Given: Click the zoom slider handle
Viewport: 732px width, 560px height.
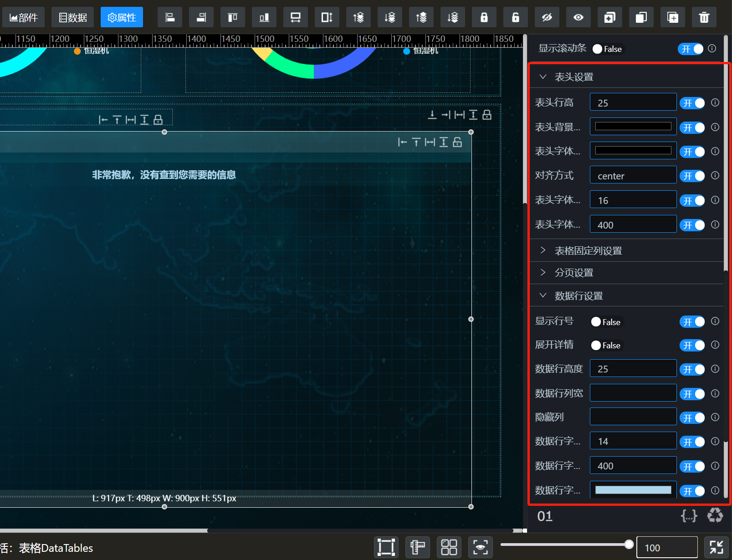Looking at the screenshot, I should click(629, 544).
